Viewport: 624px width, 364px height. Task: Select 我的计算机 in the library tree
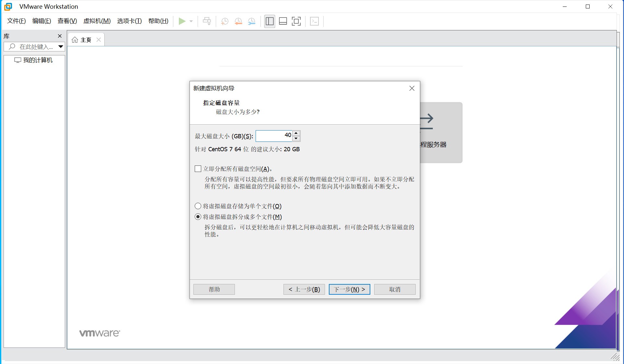click(x=38, y=60)
